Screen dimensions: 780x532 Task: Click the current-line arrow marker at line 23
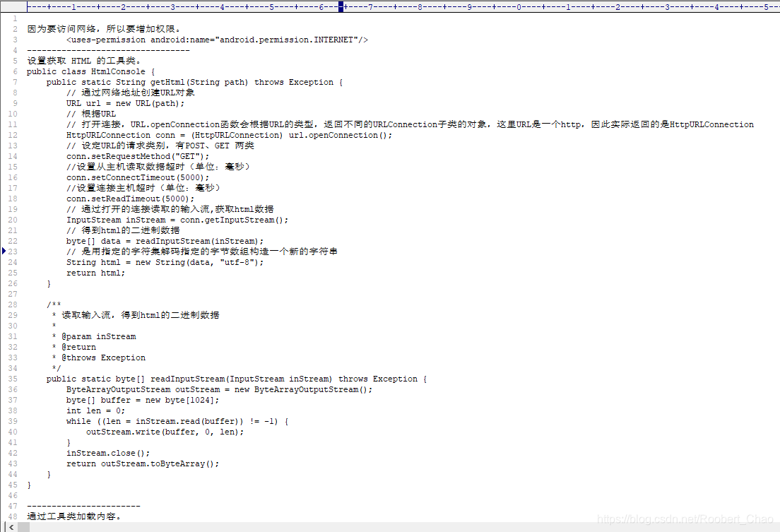pyautogui.click(x=4, y=251)
